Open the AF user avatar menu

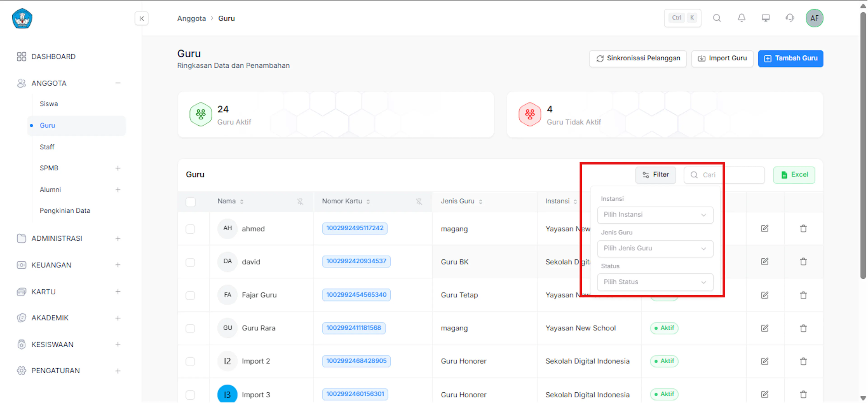point(814,18)
